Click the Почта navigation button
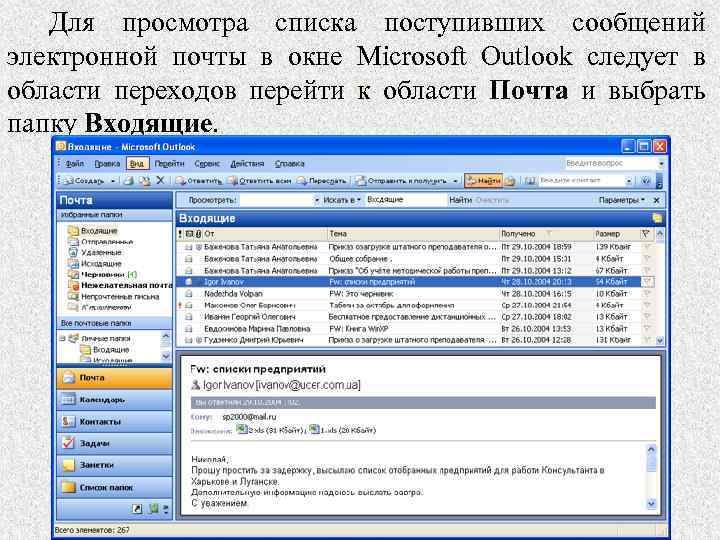Viewport: 720px width, 540px height. pos(115,377)
